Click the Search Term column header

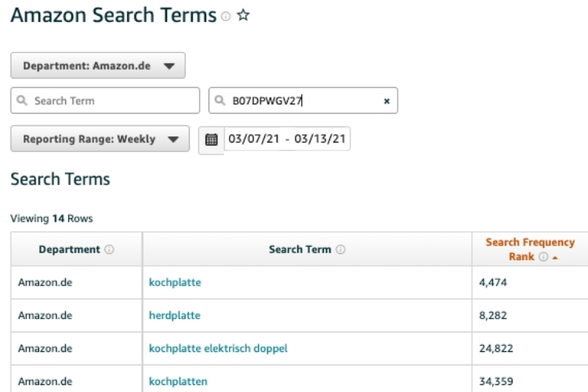(307, 249)
